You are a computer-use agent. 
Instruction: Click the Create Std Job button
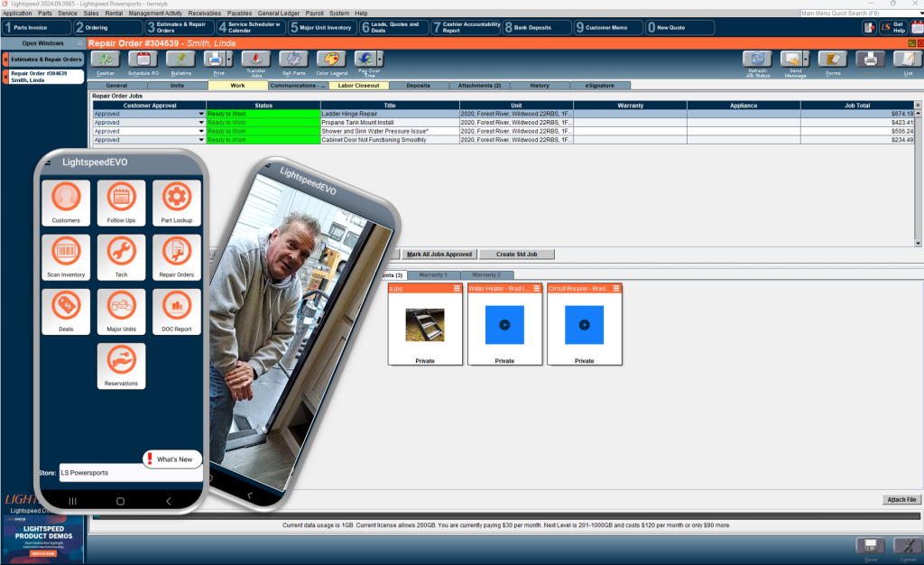[516, 255]
